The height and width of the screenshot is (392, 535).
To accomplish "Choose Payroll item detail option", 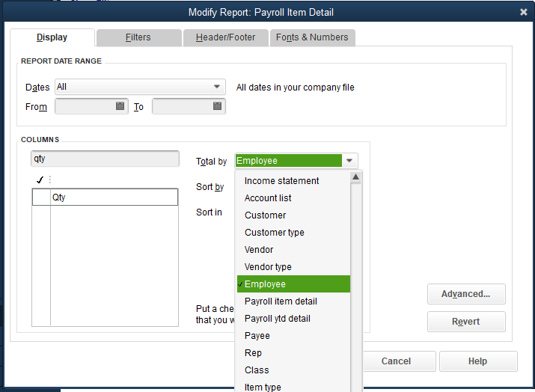I will coord(293,301).
